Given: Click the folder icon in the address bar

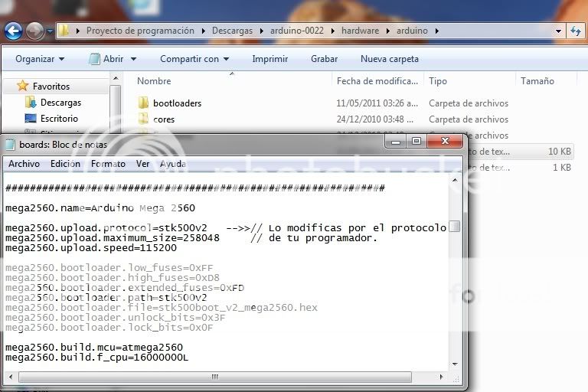Looking at the screenshot, I should [64, 31].
